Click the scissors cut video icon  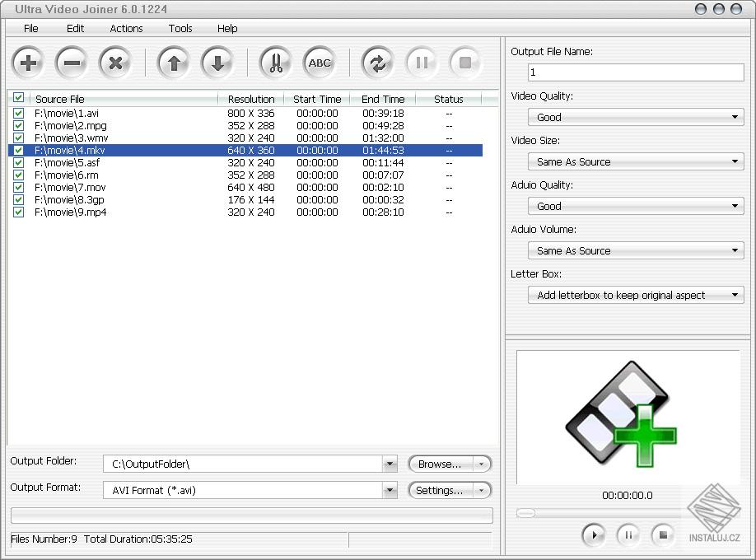pyautogui.click(x=276, y=63)
